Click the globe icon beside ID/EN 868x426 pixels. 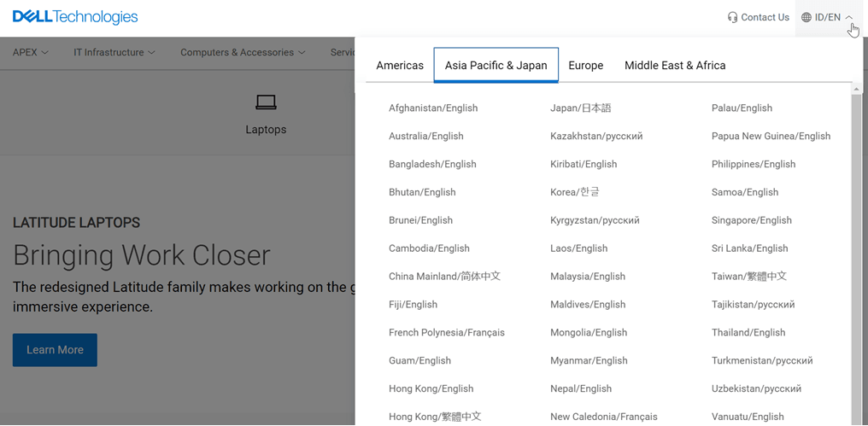[x=806, y=17]
